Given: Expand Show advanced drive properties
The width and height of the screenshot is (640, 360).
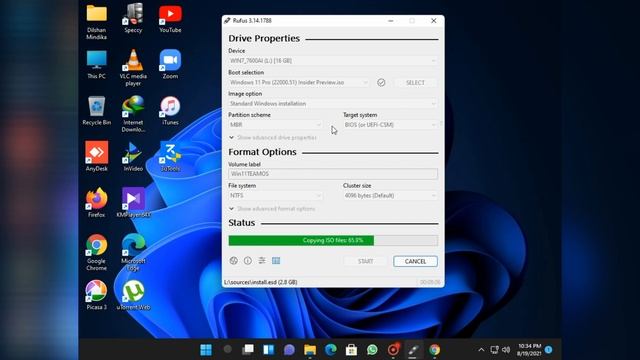Looking at the screenshot, I should tap(273, 138).
